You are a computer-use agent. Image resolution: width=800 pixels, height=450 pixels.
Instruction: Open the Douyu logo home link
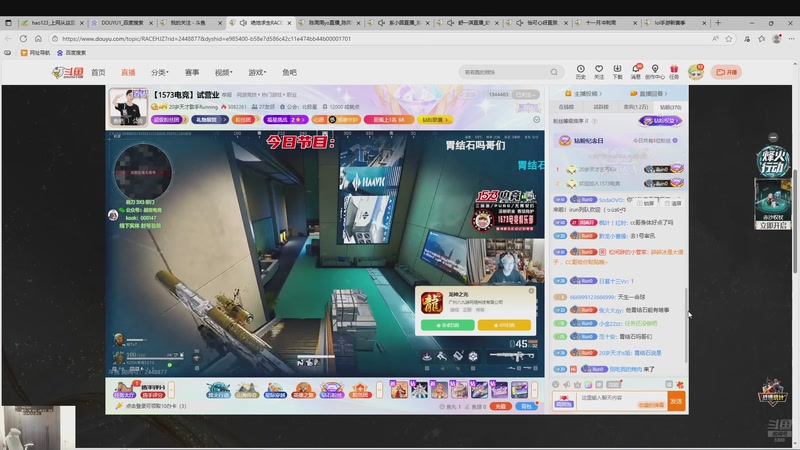pos(68,72)
